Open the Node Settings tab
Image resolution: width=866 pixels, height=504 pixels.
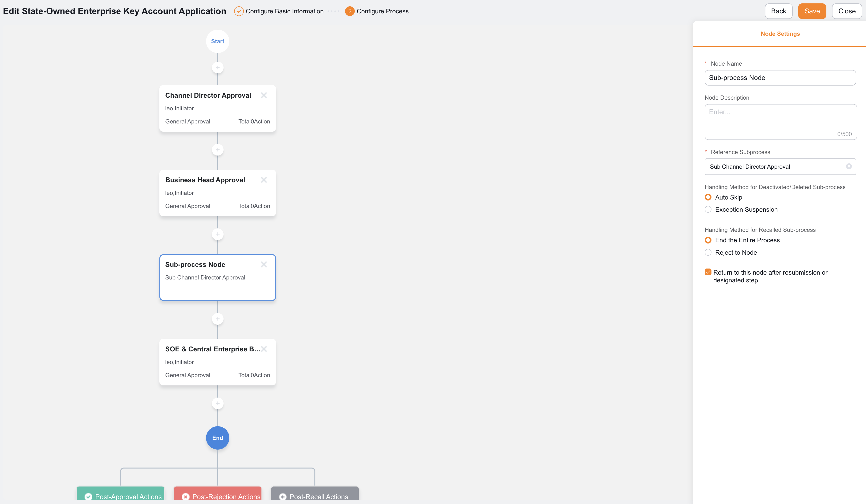click(x=780, y=34)
